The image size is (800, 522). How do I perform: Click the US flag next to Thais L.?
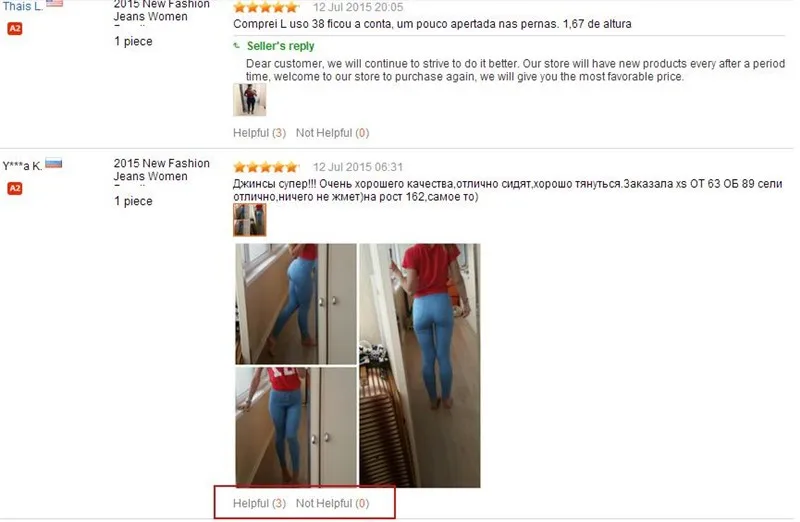[55, 3]
